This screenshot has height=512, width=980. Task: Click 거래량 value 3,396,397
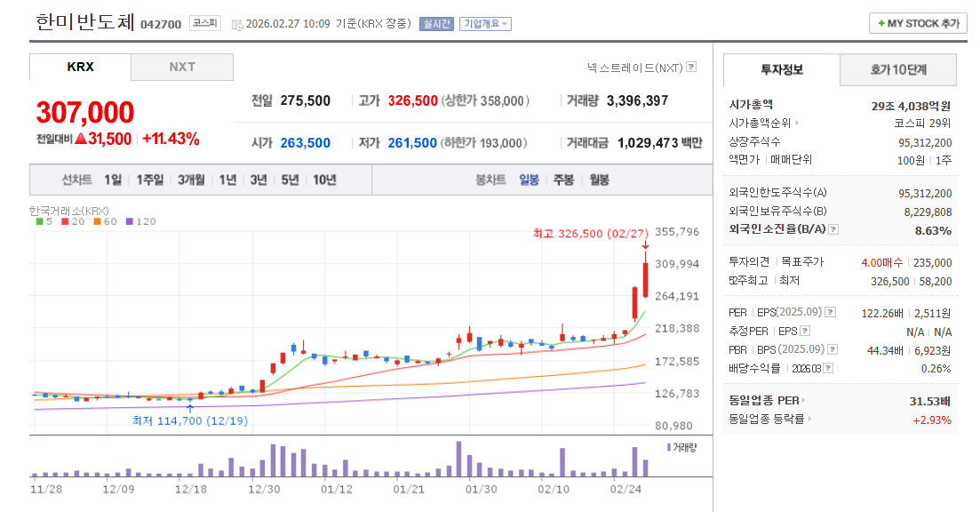pyautogui.click(x=638, y=100)
